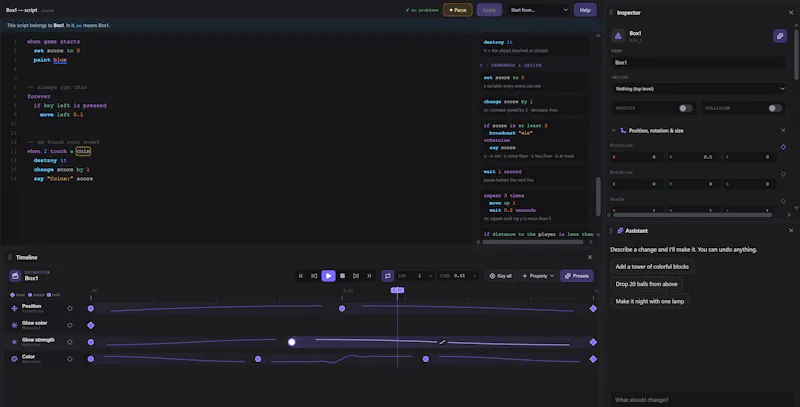Click the purple blocks button beside Box1

click(x=780, y=36)
